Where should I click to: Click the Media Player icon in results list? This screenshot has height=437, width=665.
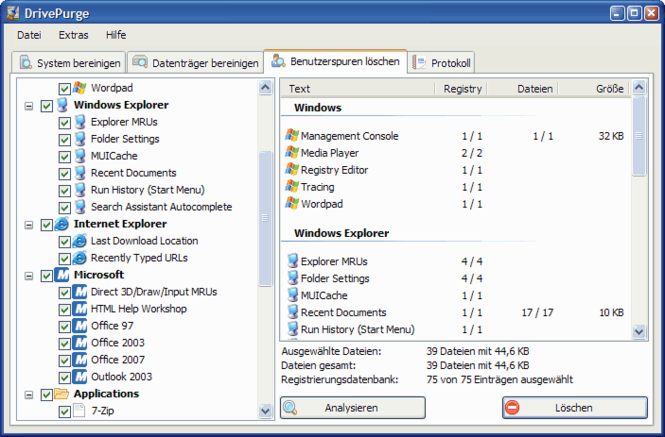(292, 153)
